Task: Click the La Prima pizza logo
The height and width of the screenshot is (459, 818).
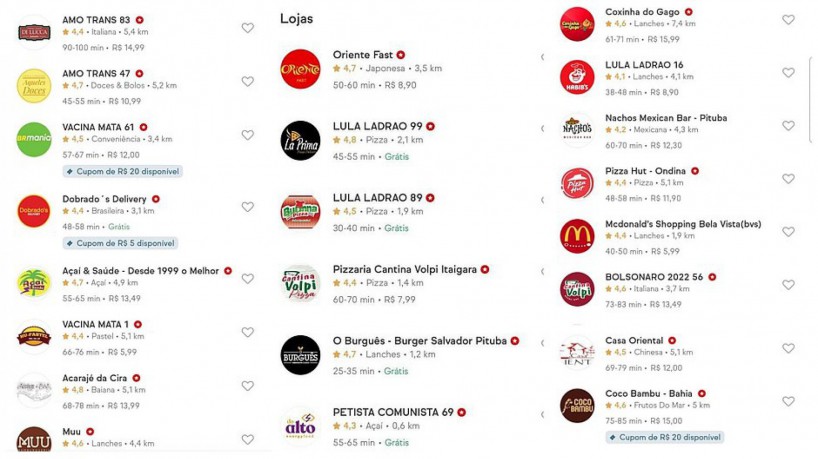Action: pyautogui.click(x=300, y=141)
